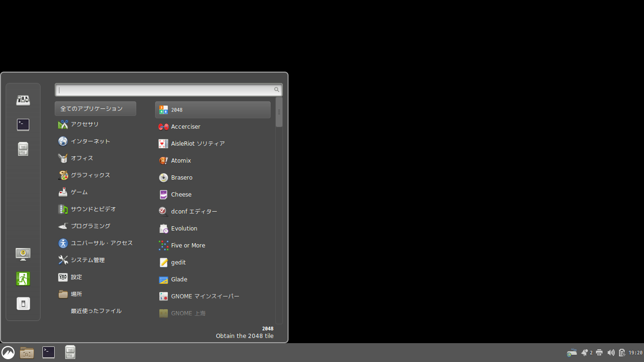Launch terminal from menu favorites sidebar
This screenshot has height=362, width=644.
point(23,124)
